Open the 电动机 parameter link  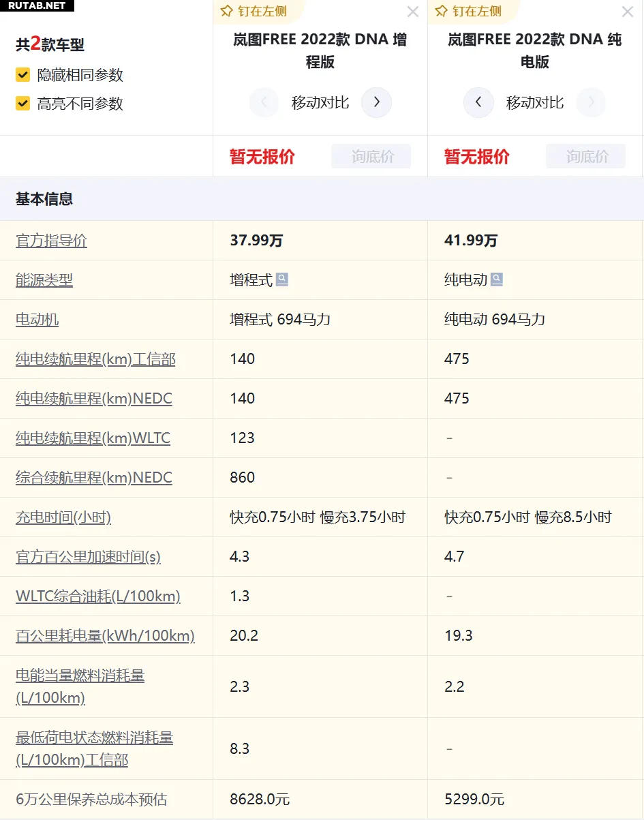tap(37, 320)
